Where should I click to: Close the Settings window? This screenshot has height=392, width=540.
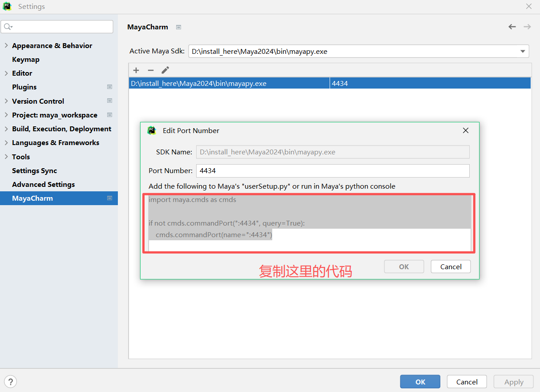529,7
